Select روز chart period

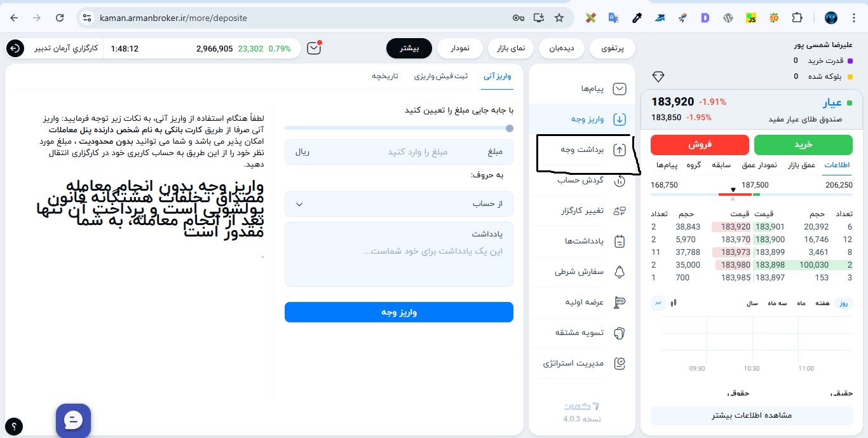tap(843, 303)
